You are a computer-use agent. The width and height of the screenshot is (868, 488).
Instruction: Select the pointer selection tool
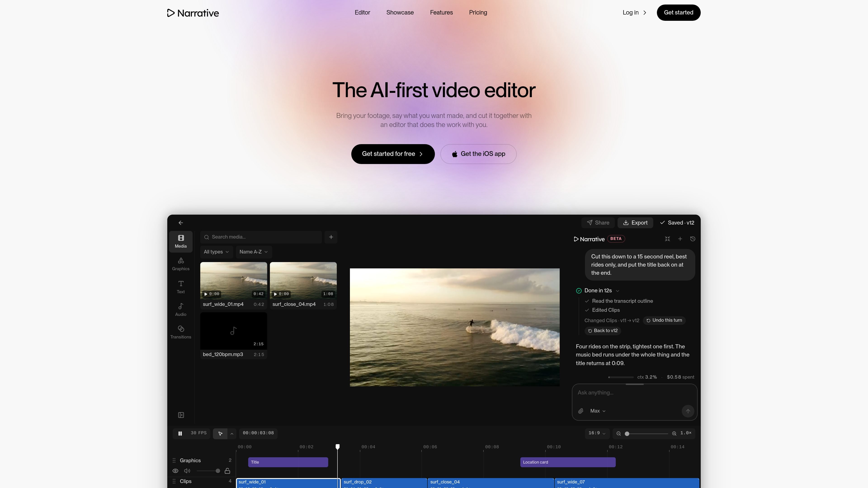(220, 434)
